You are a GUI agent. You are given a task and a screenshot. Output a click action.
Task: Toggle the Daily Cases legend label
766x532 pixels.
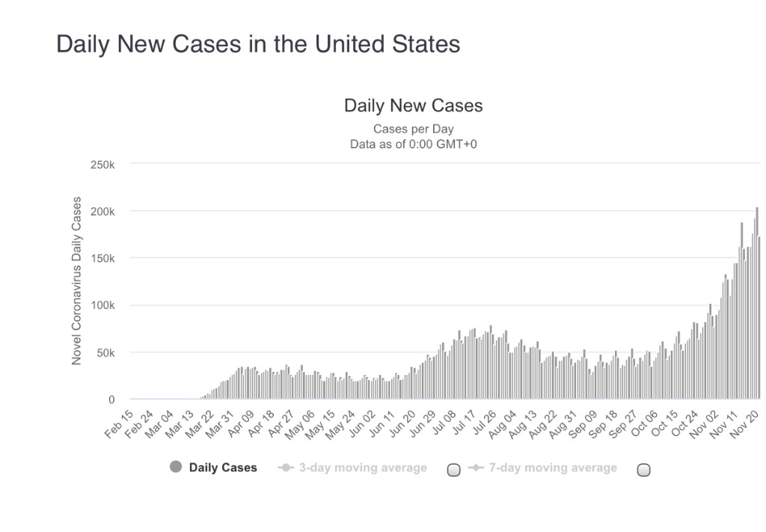pyautogui.click(x=223, y=468)
